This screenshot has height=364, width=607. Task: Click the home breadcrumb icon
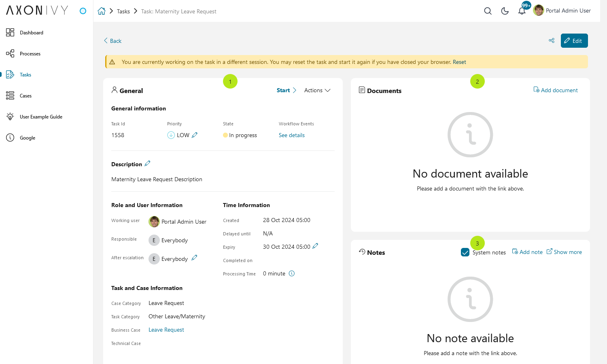pyautogui.click(x=102, y=11)
